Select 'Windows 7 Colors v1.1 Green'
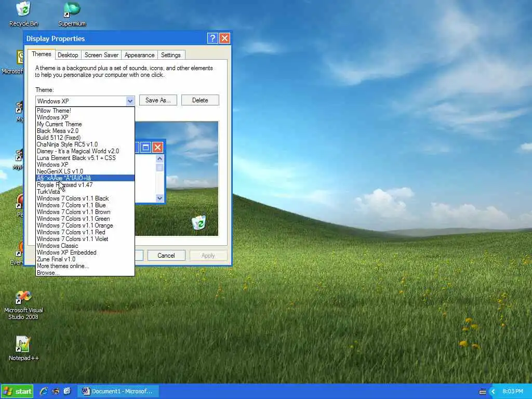This screenshot has height=399, width=532. click(x=85, y=219)
